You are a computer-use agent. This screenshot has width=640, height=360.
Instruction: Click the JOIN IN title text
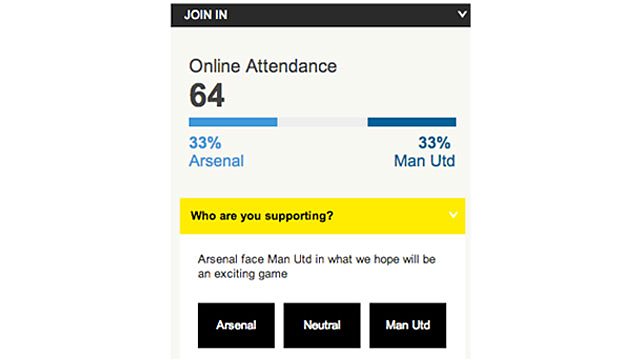(206, 15)
